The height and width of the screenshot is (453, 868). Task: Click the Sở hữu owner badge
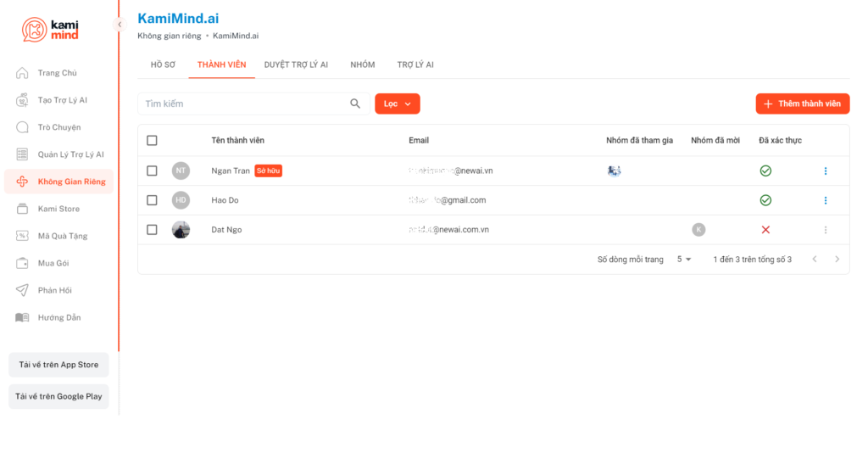(269, 171)
